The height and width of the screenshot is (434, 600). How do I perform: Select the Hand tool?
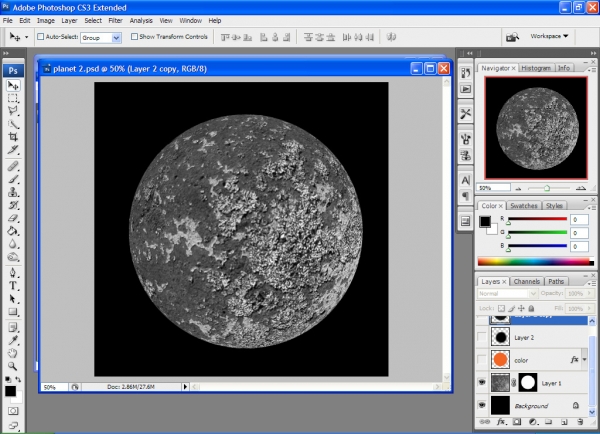(13, 353)
